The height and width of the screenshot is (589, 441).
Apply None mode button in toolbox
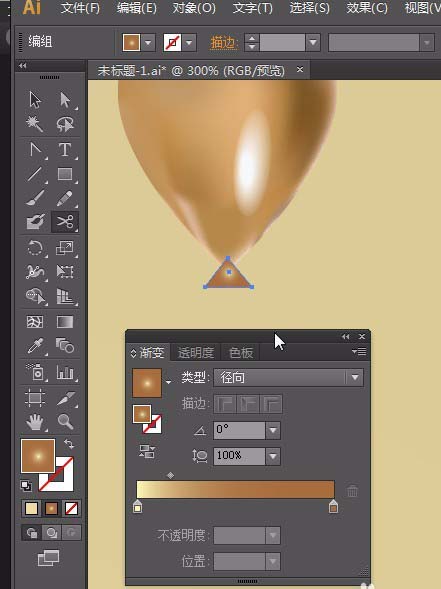[x=71, y=509]
